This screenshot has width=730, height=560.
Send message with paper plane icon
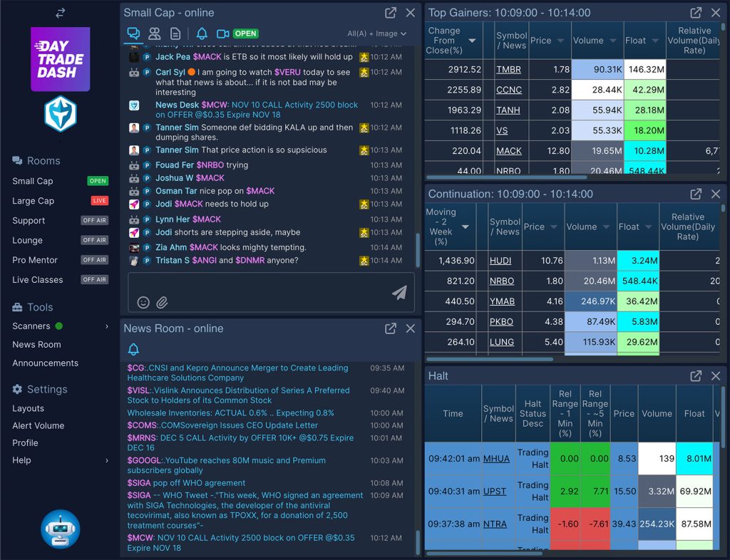(x=399, y=293)
